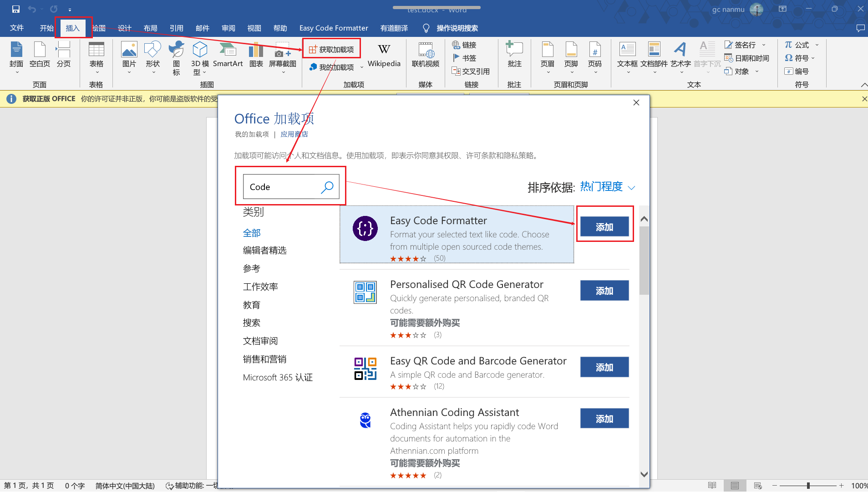Switch to read mode view in status bar
Screen dimensions: 868x492
[712, 486]
